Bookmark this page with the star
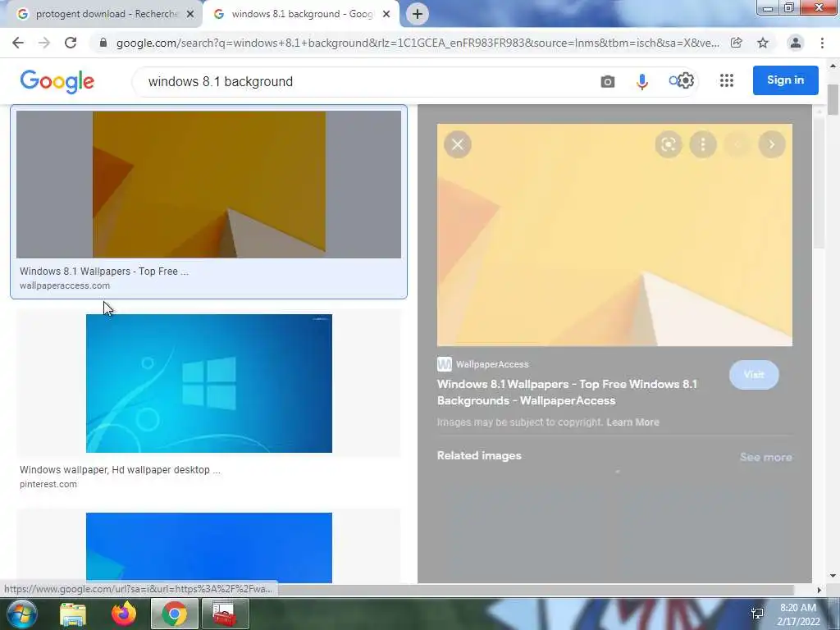Image resolution: width=840 pixels, height=630 pixels. tap(763, 43)
